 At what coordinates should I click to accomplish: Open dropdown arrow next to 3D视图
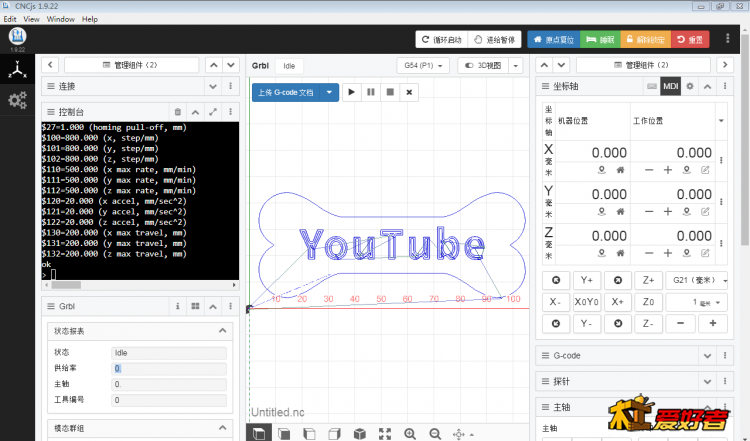(x=516, y=66)
